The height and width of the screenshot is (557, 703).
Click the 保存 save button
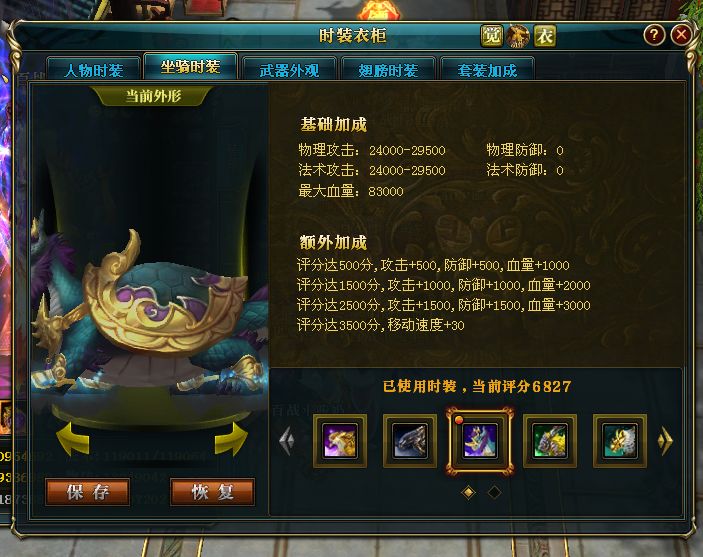[88, 492]
